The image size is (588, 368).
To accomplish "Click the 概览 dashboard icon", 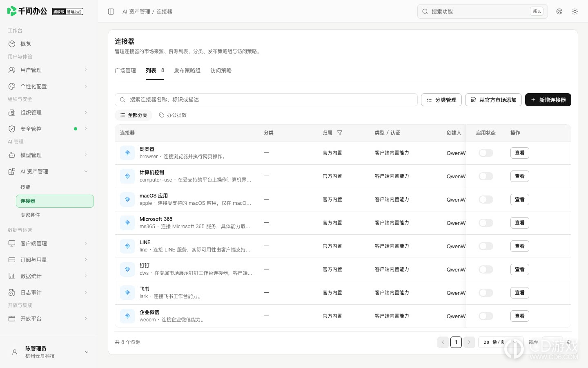I will pos(12,44).
